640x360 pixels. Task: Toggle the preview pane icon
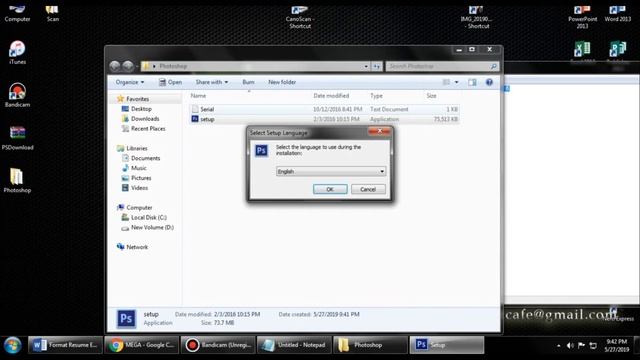coord(472,82)
